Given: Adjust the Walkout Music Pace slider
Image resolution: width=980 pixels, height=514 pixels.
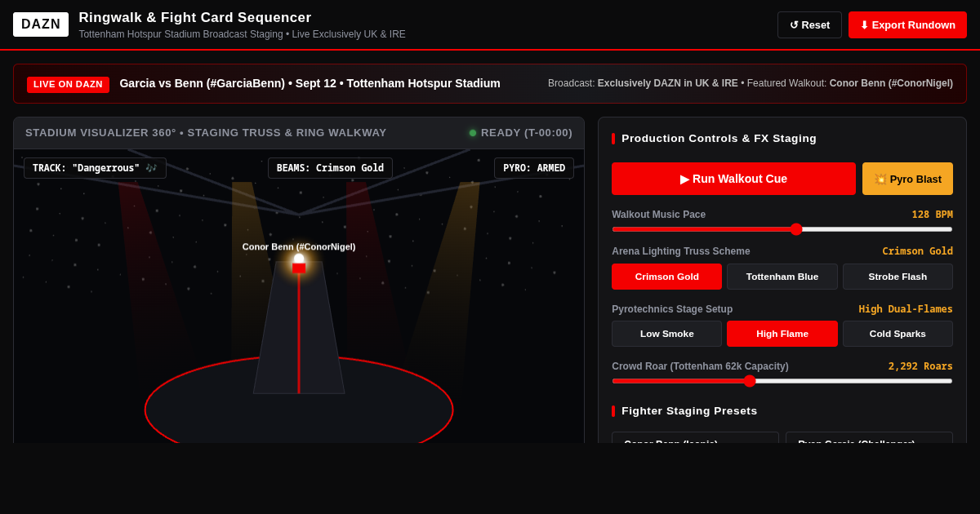Looking at the screenshot, I should [x=782, y=229].
